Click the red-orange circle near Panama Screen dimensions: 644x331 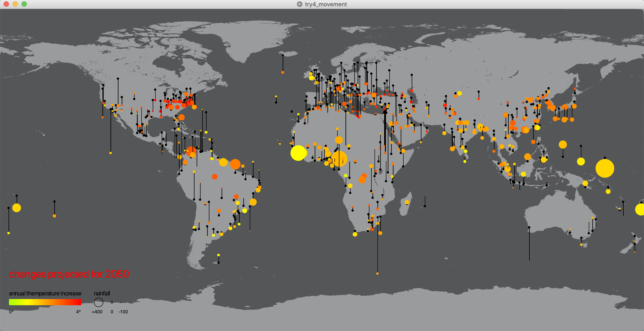191,151
